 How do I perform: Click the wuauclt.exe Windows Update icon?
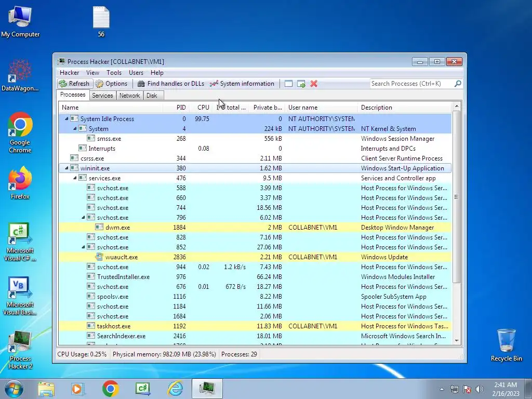[99, 257]
